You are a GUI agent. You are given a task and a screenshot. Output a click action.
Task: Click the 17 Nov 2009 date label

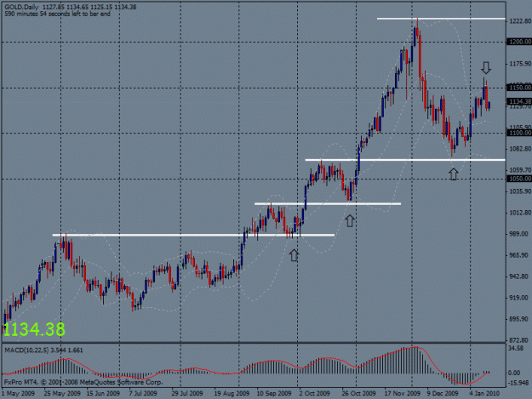tap(402, 393)
